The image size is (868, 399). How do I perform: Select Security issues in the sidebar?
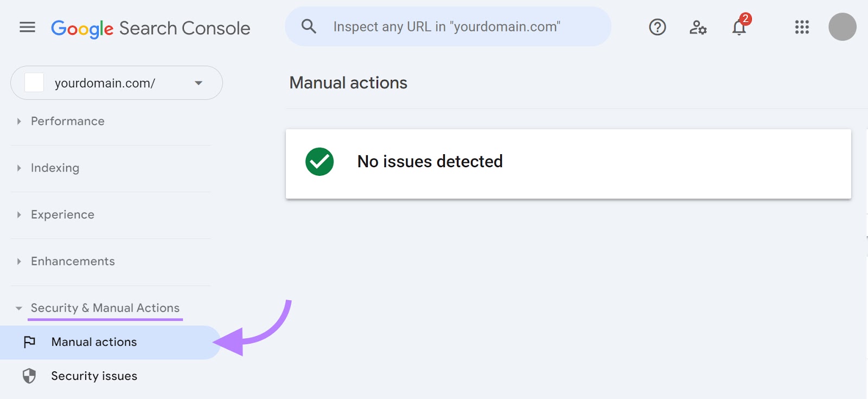click(93, 376)
